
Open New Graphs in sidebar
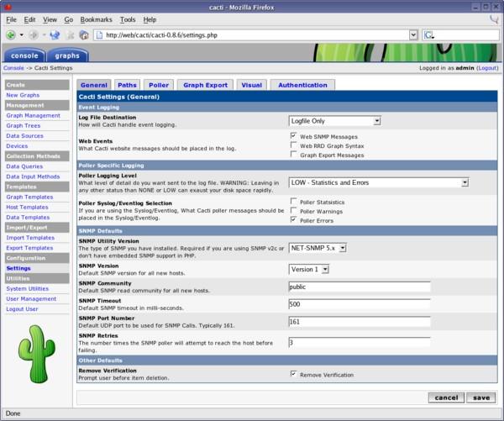click(23, 95)
